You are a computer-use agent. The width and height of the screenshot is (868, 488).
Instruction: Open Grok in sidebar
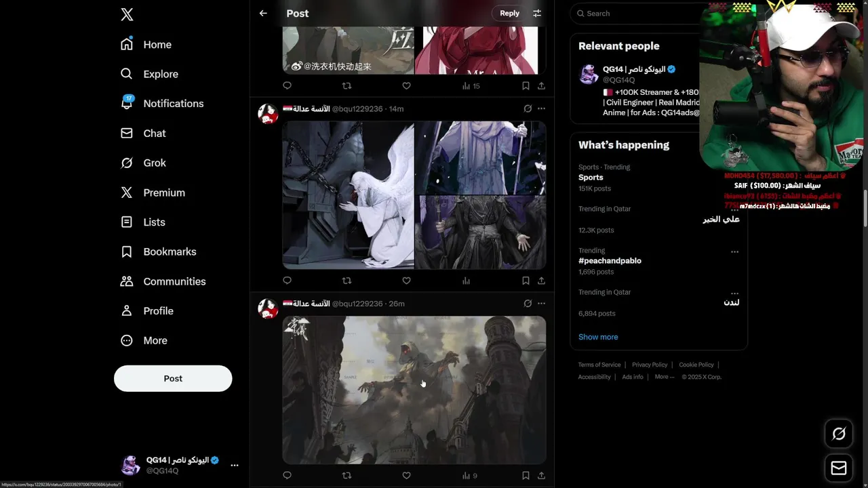(x=143, y=163)
